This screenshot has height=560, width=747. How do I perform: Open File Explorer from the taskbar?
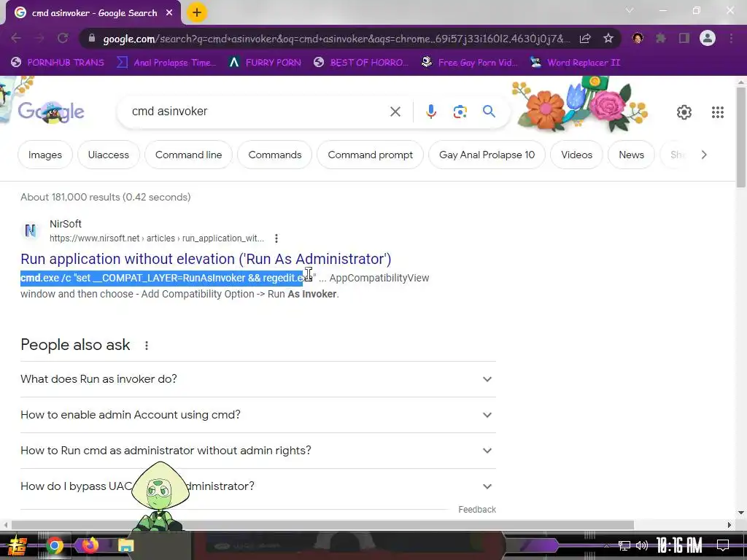[125, 545]
